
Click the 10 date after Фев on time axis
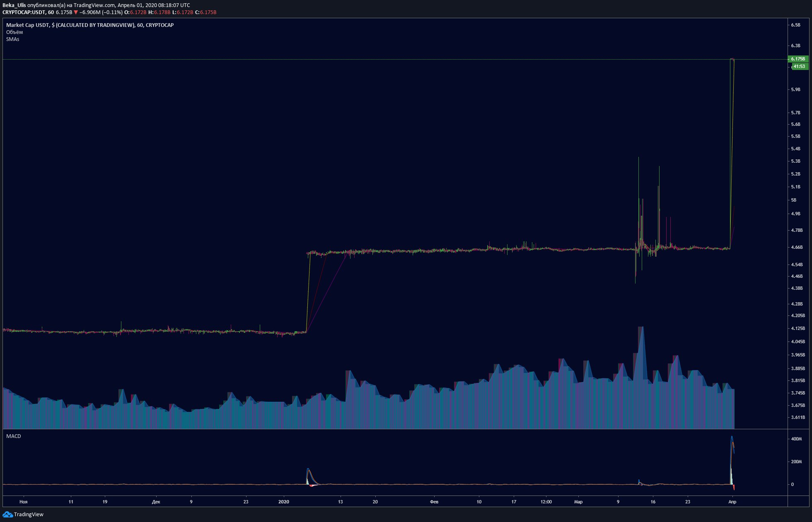click(479, 502)
